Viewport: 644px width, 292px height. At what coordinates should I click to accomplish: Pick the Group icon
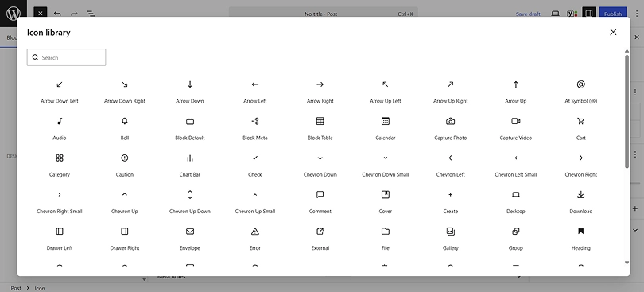point(516,232)
